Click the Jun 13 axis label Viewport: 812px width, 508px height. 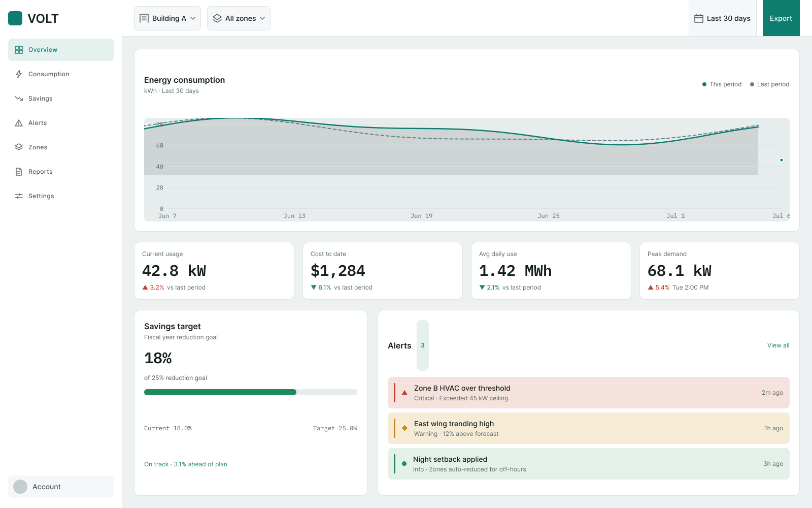tap(294, 216)
